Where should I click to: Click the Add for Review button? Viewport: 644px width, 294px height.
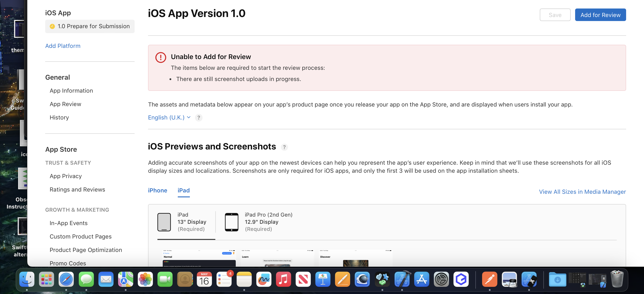600,15
